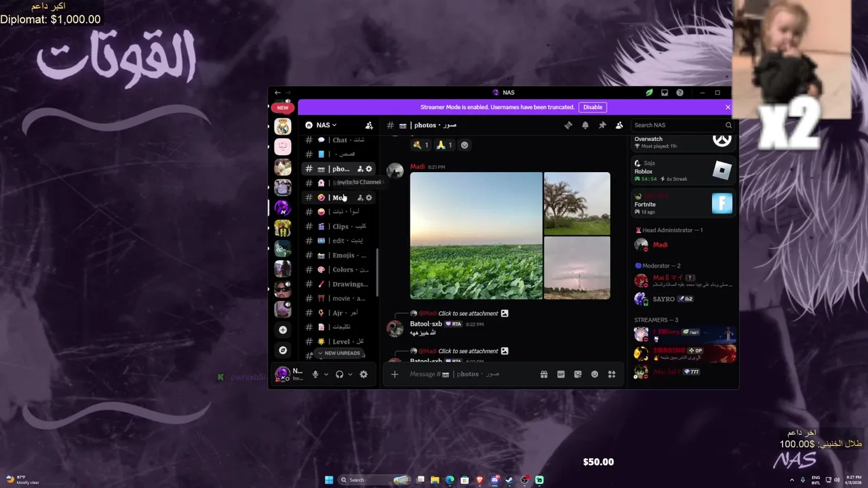Screen dimensions: 868x488
Task: Click Batool-sxb username at 8:22 PM
Action: point(426,324)
